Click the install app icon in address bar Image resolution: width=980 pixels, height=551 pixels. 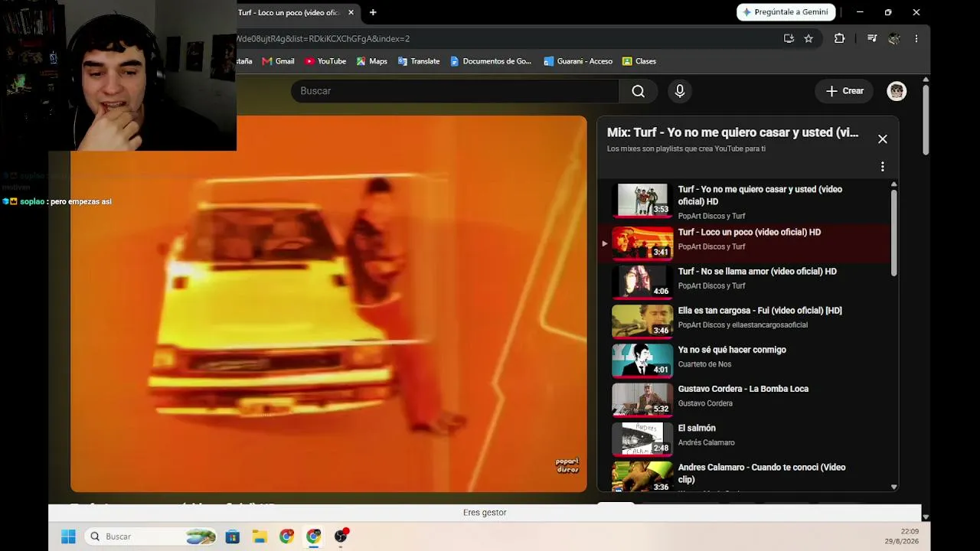tap(789, 38)
